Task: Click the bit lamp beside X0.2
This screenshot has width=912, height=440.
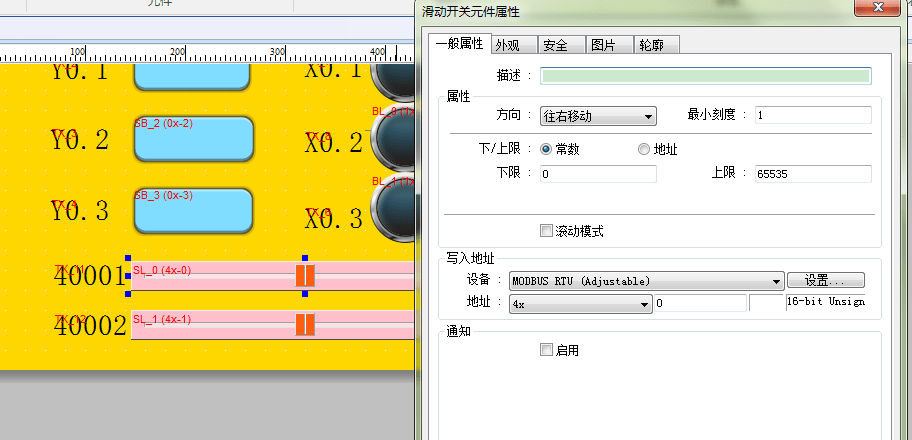Action: point(393,142)
